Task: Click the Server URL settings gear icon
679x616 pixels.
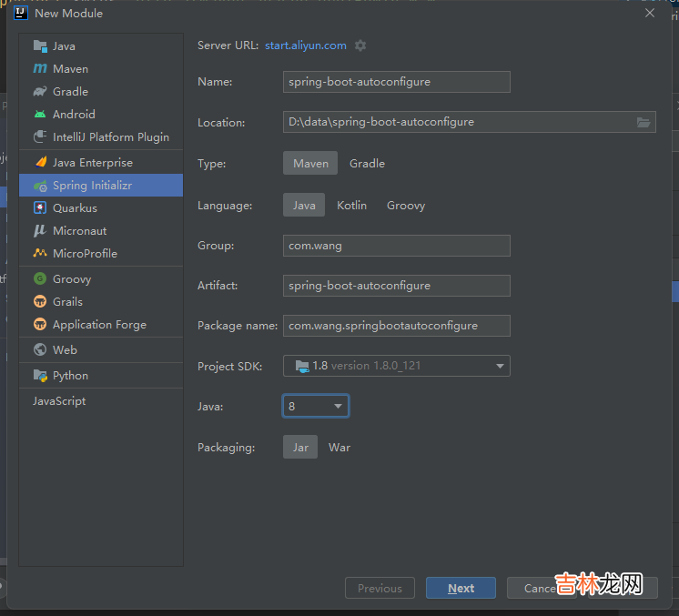Action: [x=360, y=45]
